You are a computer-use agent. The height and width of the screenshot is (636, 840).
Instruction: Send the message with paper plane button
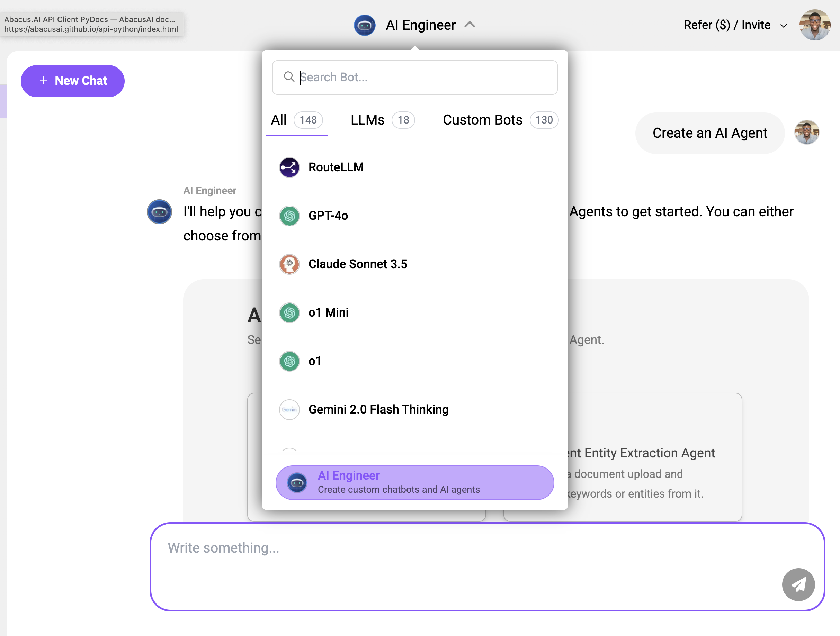[x=798, y=584]
